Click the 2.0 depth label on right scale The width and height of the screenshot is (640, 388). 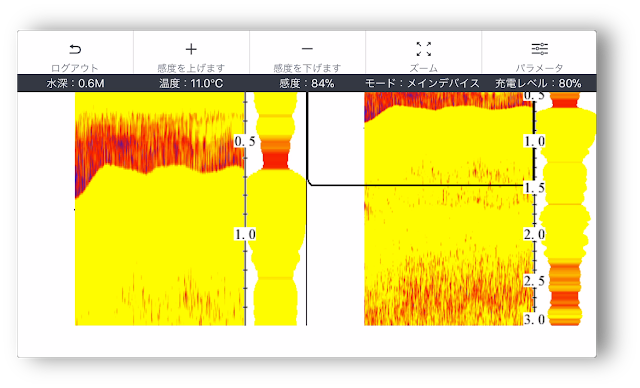click(535, 234)
